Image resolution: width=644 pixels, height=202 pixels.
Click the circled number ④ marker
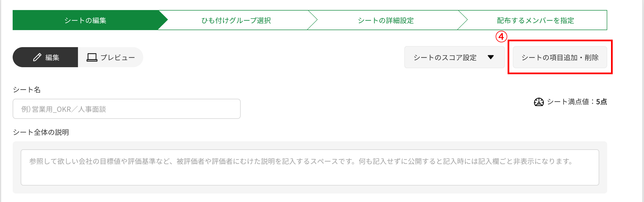coord(501,37)
